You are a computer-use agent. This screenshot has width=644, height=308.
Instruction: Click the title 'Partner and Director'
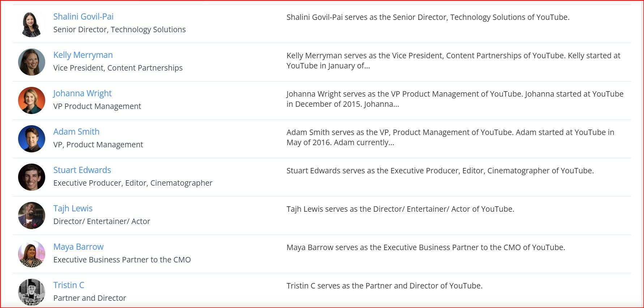point(90,298)
